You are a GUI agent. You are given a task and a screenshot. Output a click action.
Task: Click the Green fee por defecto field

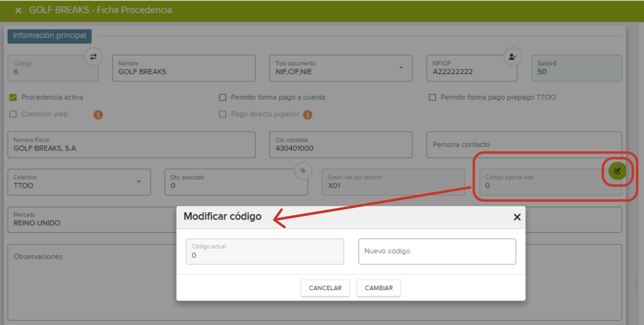click(393, 182)
